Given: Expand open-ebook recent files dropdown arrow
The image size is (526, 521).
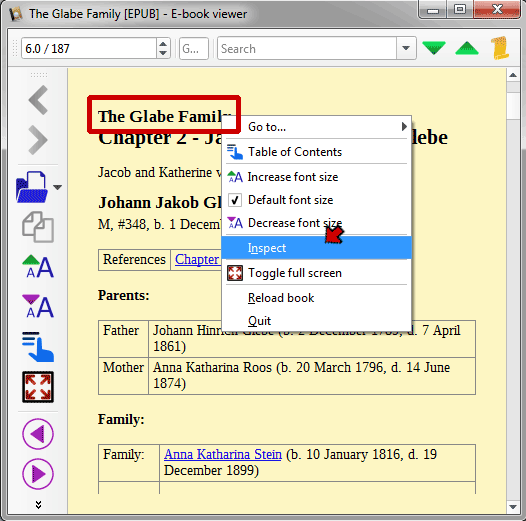Looking at the screenshot, I should 58,187.
